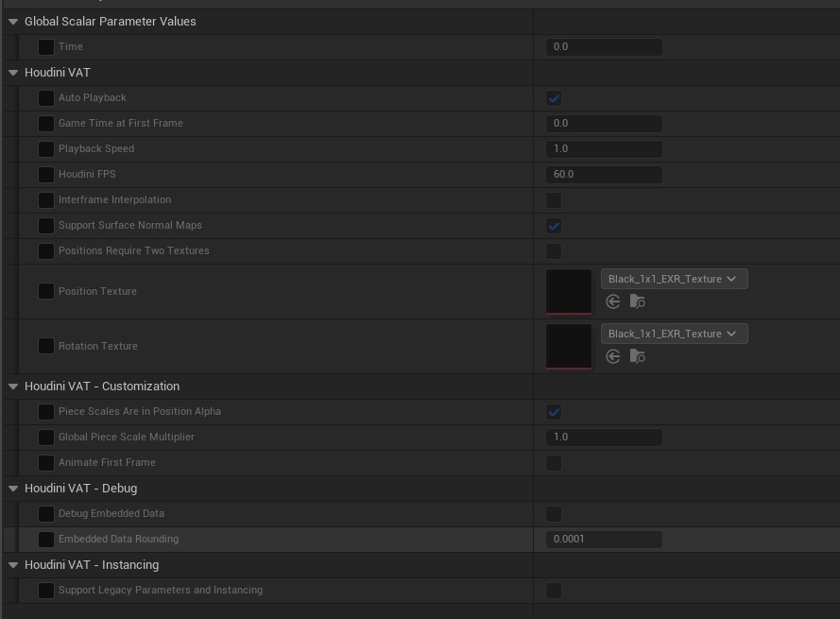
Task: Open Position Texture asset dropdown
Action: (x=674, y=279)
